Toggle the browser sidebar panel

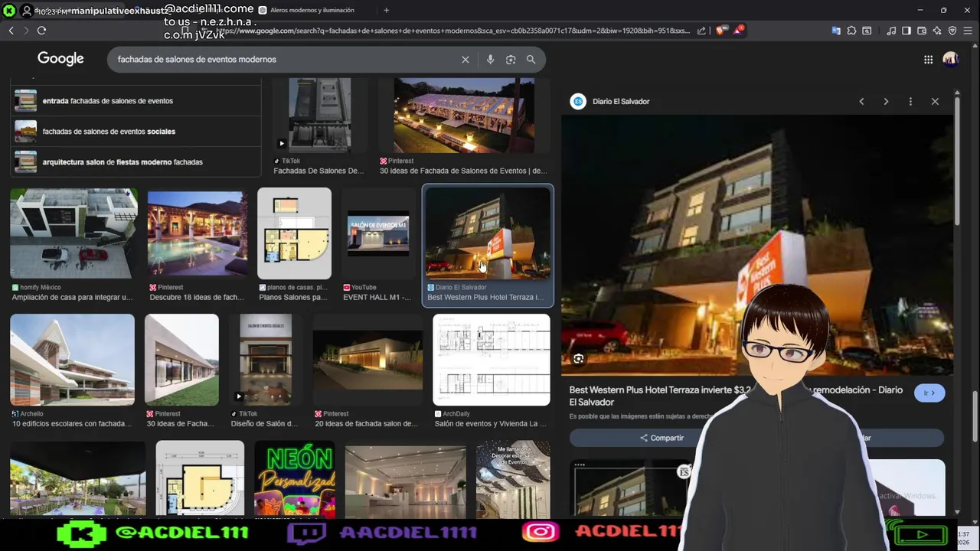coord(906,31)
